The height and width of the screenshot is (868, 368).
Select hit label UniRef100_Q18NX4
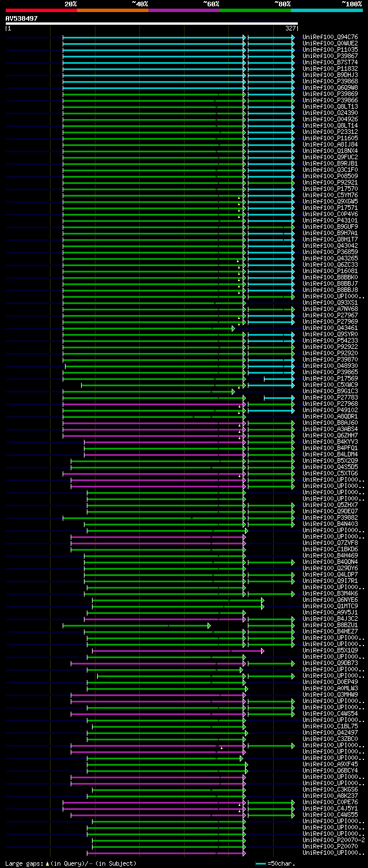330,151
